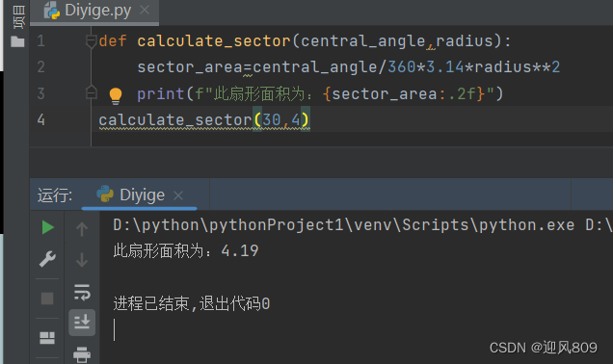
Task: Click the print icon in run toolbar
Action: tap(82, 354)
